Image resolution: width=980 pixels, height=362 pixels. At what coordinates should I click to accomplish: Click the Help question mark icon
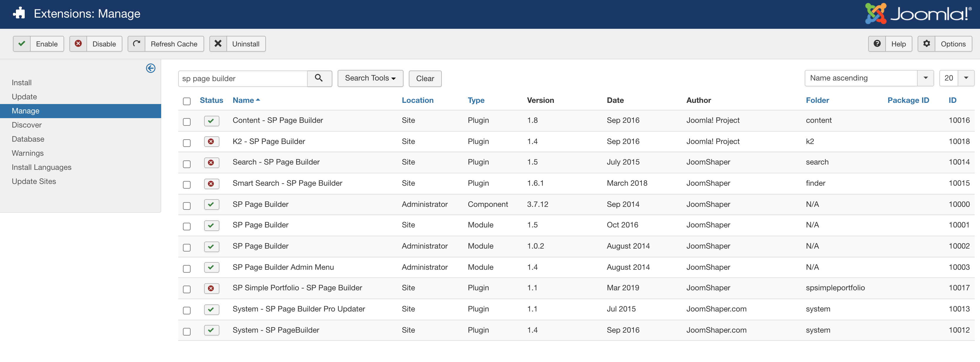coord(877,44)
